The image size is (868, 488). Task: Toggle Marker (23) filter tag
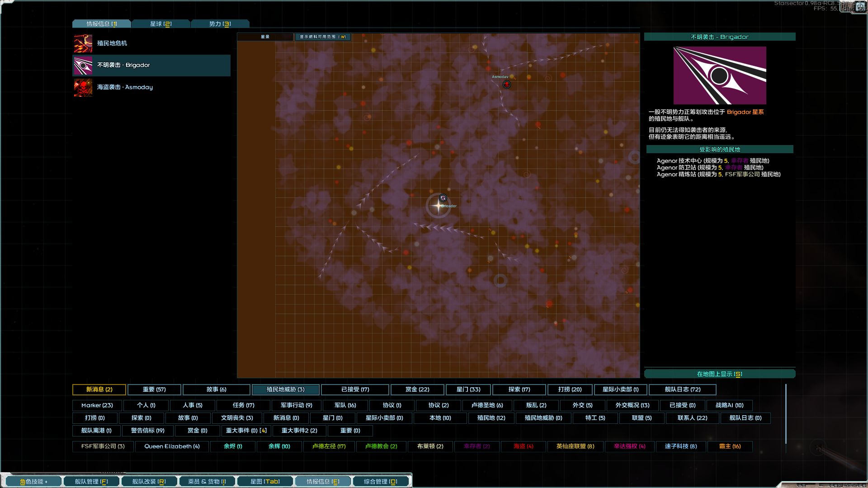tap(97, 405)
